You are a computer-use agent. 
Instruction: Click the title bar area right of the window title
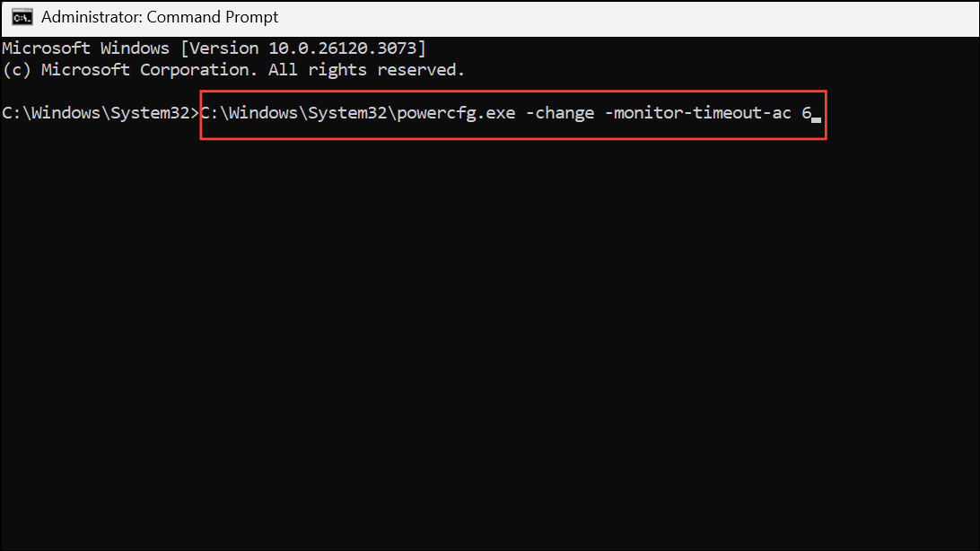coord(628,16)
